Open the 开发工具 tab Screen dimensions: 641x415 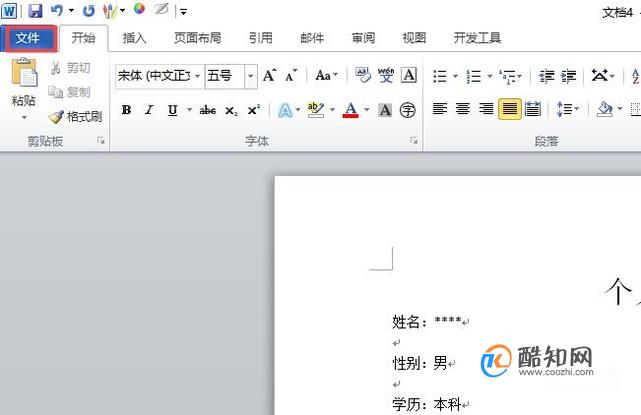pyautogui.click(x=477, y=38)
